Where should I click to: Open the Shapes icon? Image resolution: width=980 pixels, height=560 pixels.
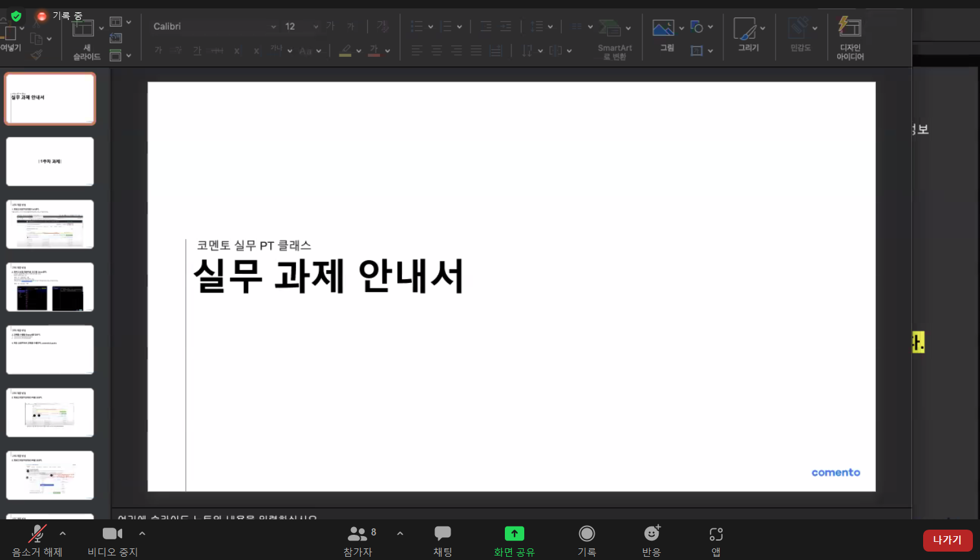[697, 26]
